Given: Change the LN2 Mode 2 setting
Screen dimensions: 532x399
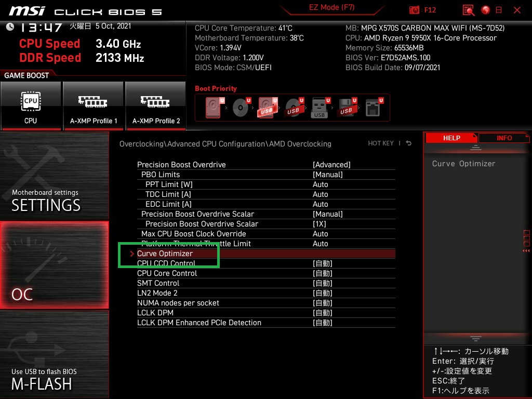Looking at the screenshot, I should pyautogui.click(x=266, y=293).
